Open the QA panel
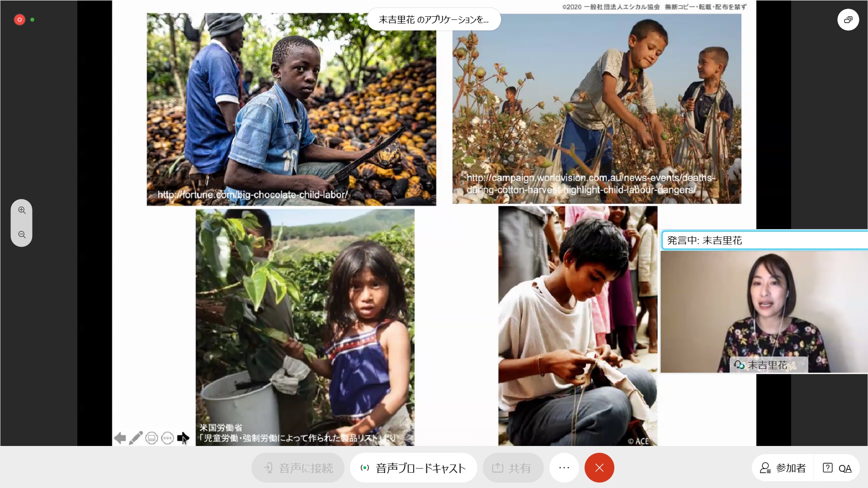Image resolution: width=868 pixels, height=488 pixels. pos(837,468)
